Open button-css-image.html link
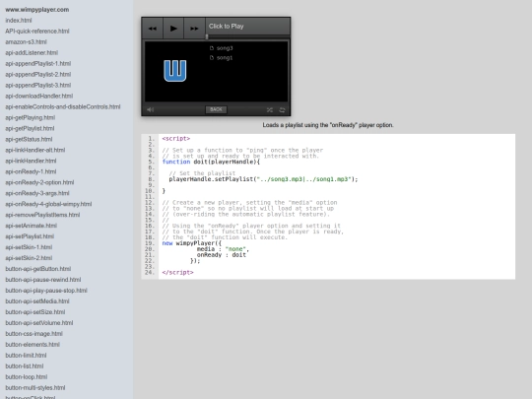 click(33, 334)
